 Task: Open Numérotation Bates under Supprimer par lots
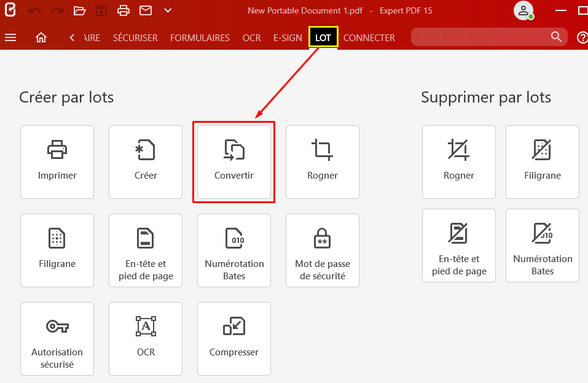pos(543,246)
